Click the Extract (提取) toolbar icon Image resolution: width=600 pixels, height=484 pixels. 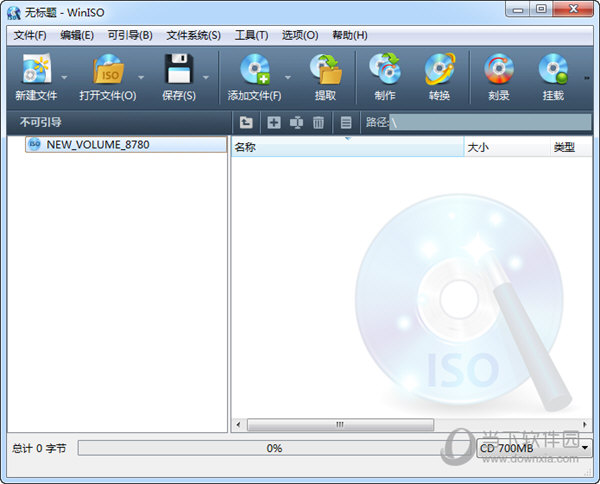(326, 69)
